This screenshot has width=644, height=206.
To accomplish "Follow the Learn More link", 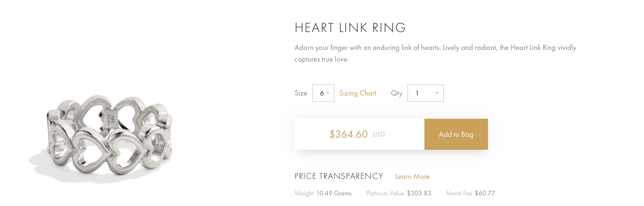I will [x=412, y=176].
